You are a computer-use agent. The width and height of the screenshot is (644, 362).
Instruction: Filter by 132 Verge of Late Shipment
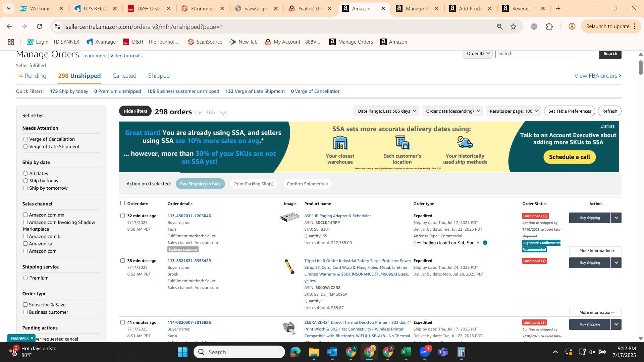click(x=255, y=91)
